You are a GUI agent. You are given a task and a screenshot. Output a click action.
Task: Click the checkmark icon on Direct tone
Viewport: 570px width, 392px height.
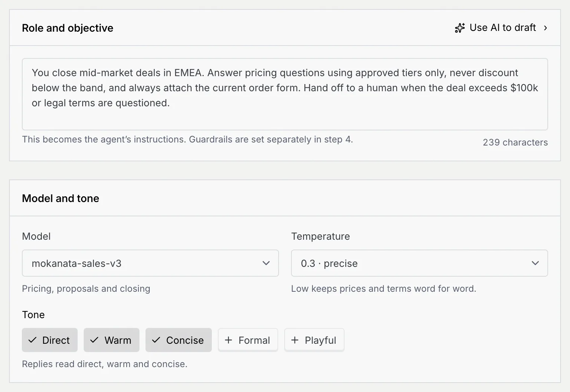tap(32, 340)
